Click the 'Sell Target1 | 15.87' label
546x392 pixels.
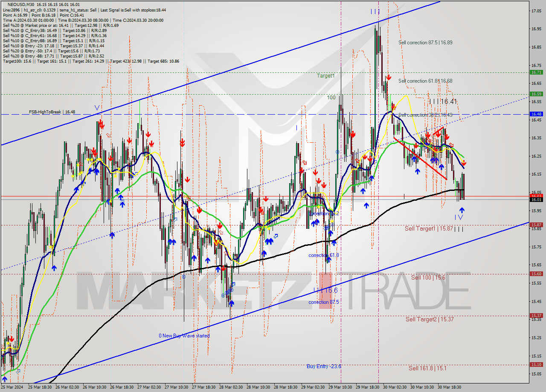428,229
